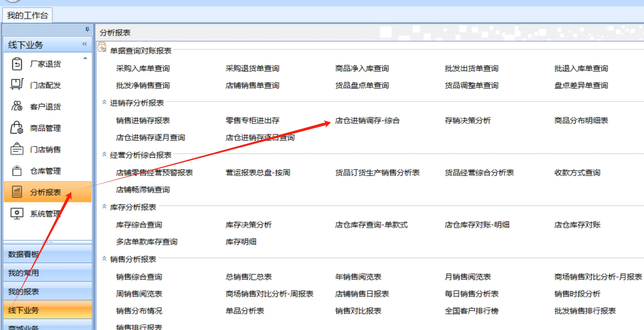
Task: Collapse the 线下业务 panel with double chevron
Action: 85,44
